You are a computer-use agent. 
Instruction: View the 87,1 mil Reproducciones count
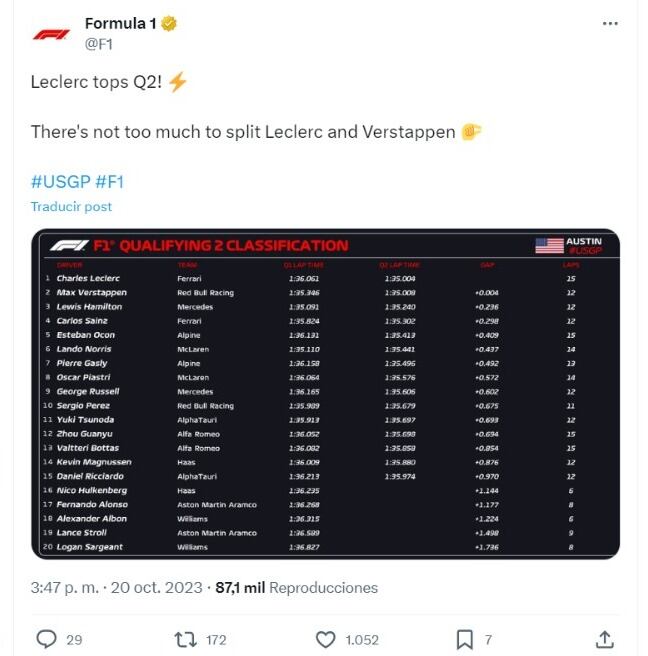(x=297, y=588)
